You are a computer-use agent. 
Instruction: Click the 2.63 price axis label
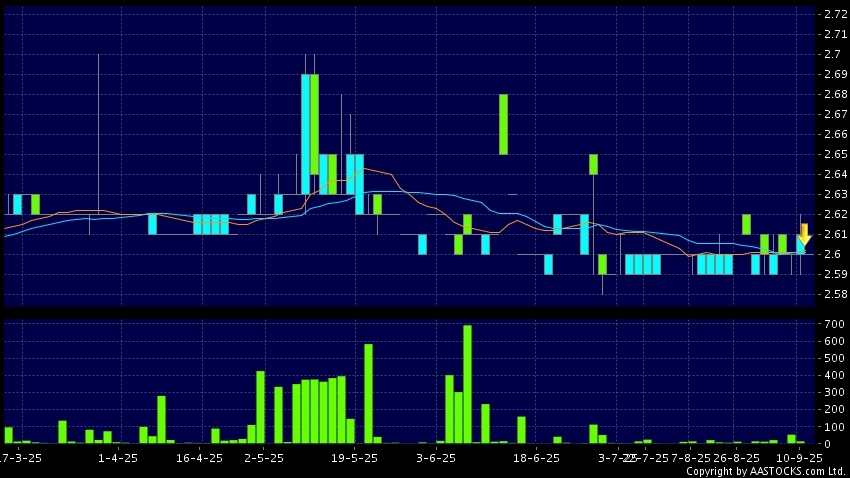[835, 194]
